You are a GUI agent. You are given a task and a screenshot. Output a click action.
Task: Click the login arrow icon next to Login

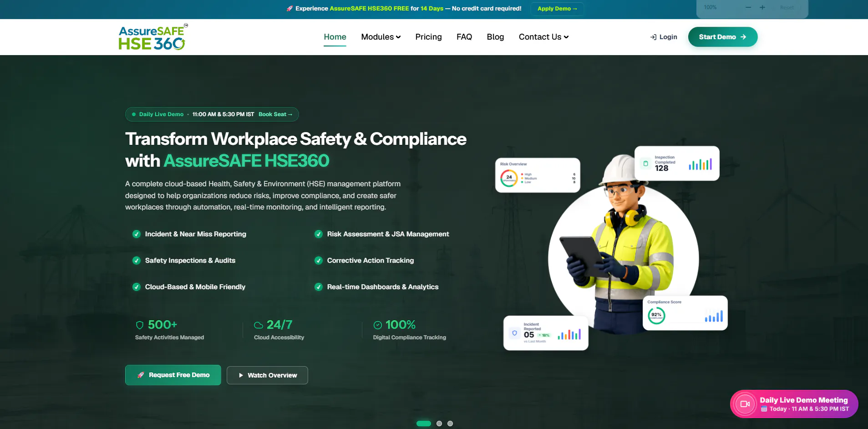pyautogui.click(x=653, y=37)
